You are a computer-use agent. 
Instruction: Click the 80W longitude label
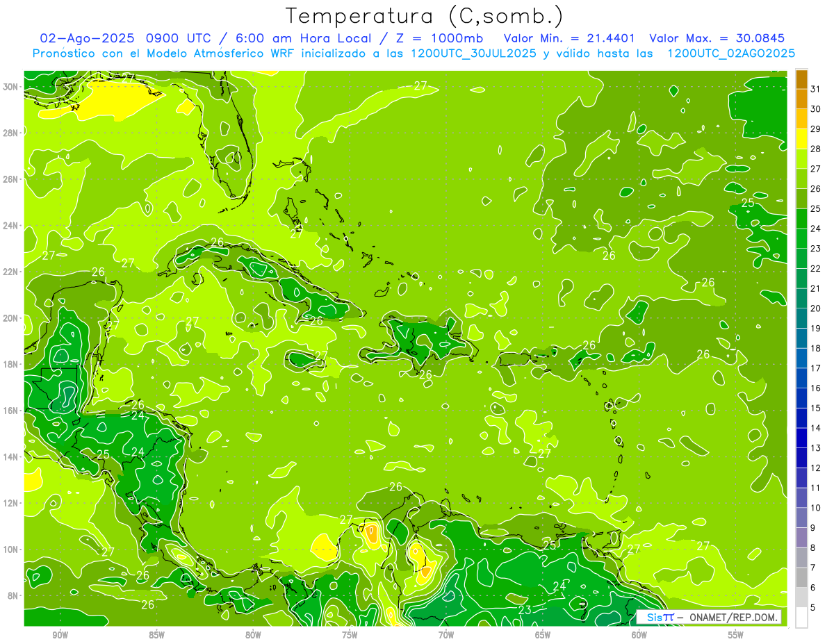point(253,635)
